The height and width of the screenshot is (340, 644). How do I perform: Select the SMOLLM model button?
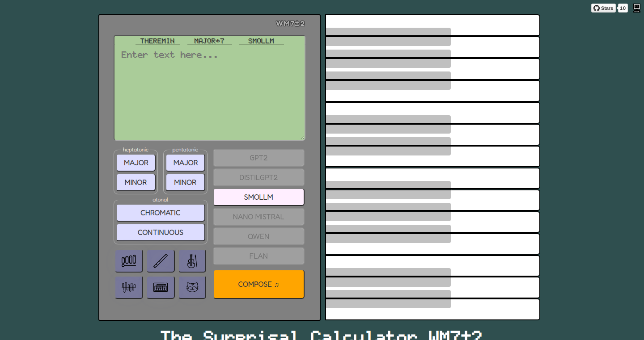click(x=258, y=197)
